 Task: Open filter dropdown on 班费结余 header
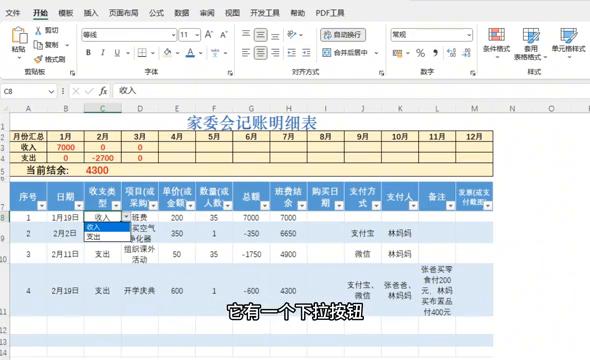(x=302, y=205)
